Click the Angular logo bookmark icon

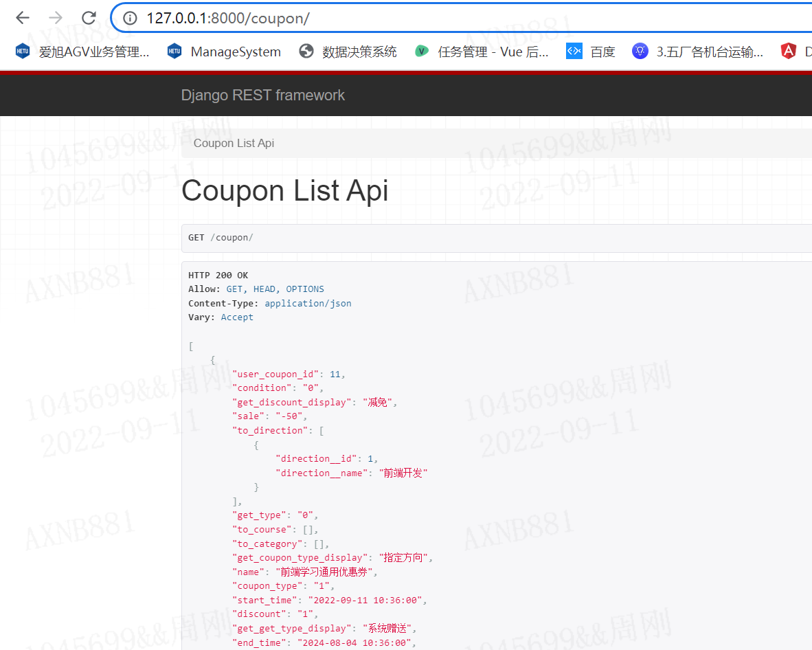pyautogui.click(x=788, y=52)
